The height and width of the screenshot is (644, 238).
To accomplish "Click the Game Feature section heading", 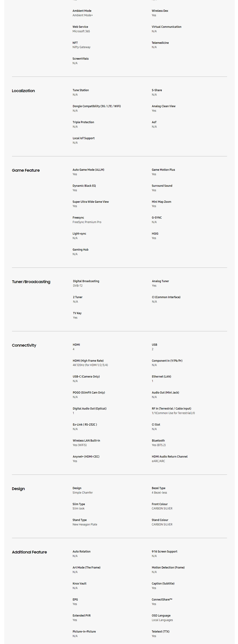I will tap(26, 170).
